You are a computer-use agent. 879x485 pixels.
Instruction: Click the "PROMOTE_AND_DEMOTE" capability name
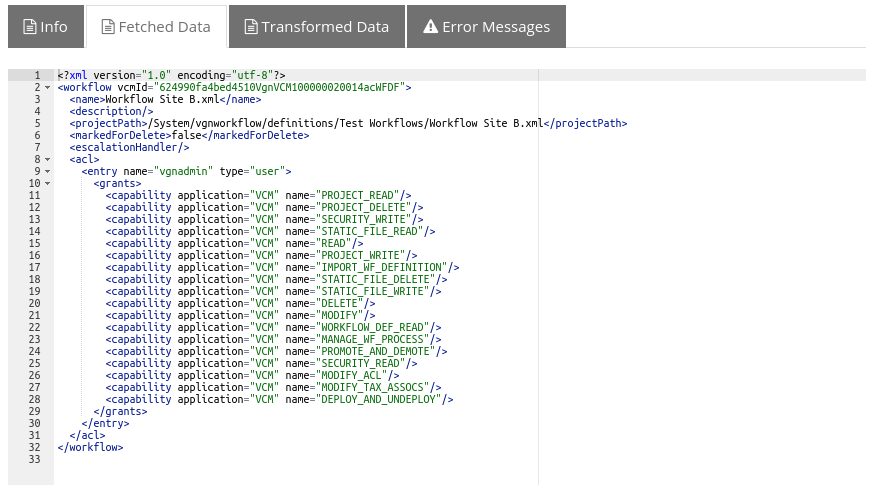(x=375, y=351)
